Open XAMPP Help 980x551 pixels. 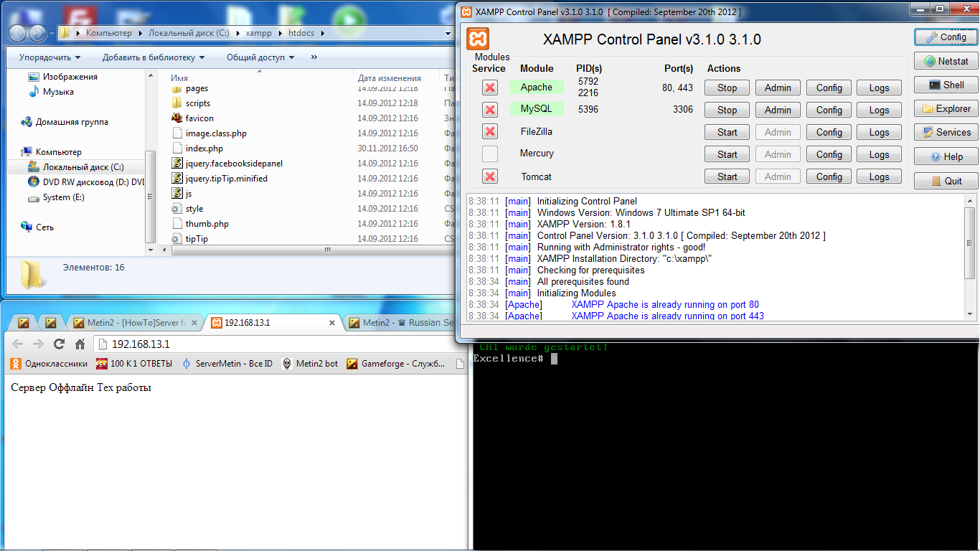pos(946,156)
